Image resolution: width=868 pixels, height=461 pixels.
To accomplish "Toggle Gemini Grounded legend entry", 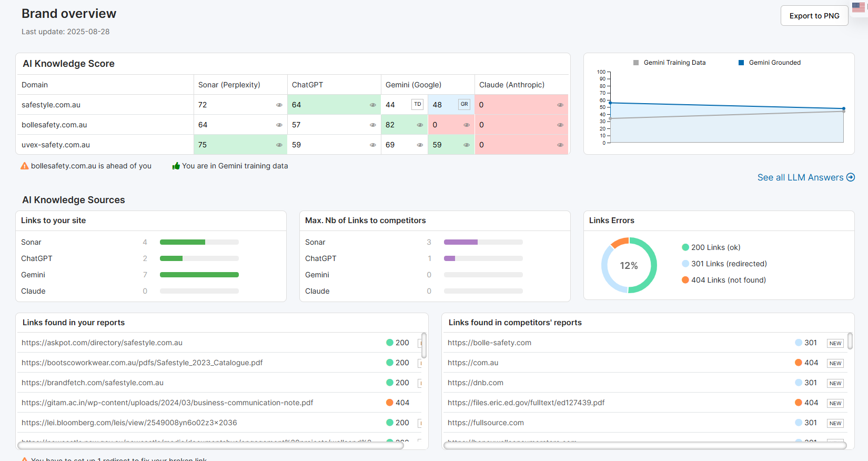I will point(769,63).
